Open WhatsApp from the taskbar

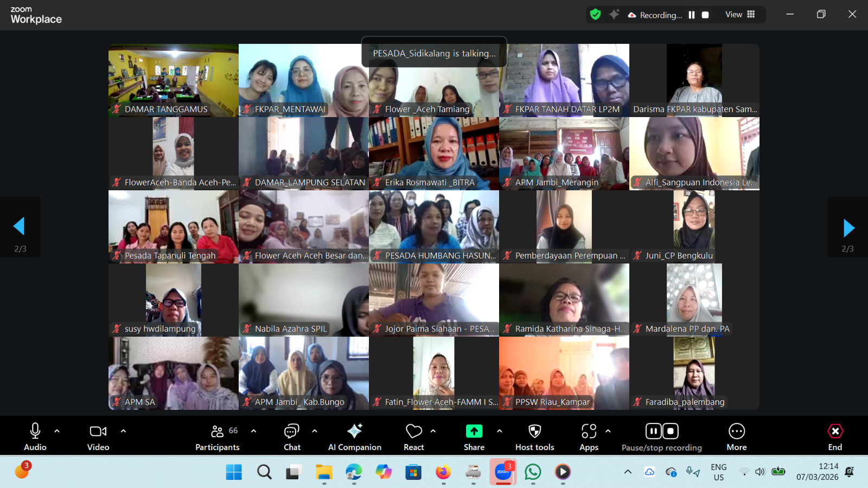[x=533, y=472]
